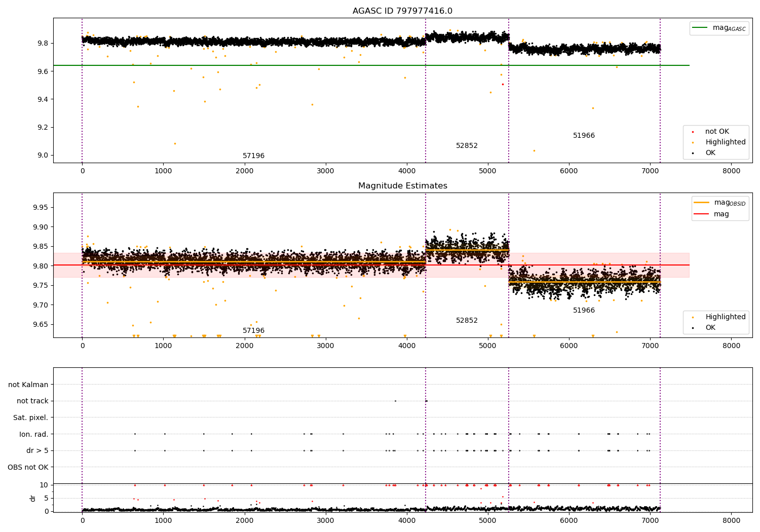
Task: Click the 'not OK' legend entry
Action: (x=717, y=132)
